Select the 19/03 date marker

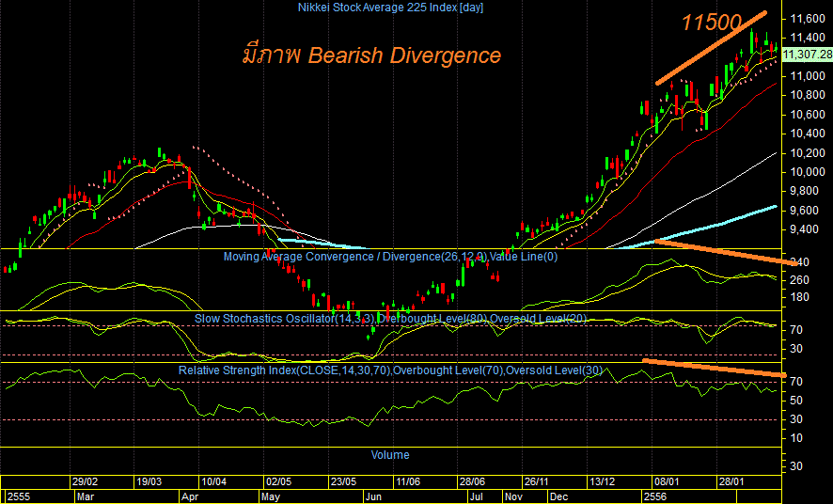coord(149,481)
